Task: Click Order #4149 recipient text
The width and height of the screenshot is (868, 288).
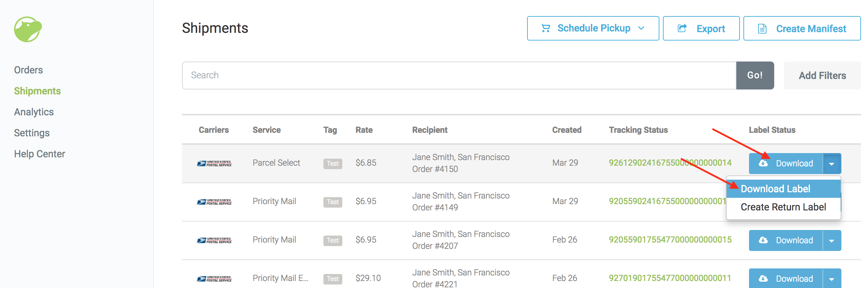Action: coord(461,202)
